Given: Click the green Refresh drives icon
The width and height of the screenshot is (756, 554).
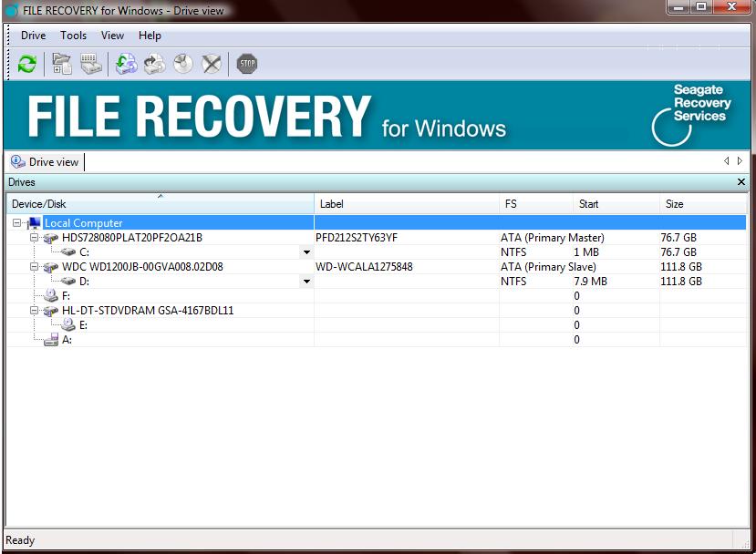Looking at the screenshot, I should [27, 64].
